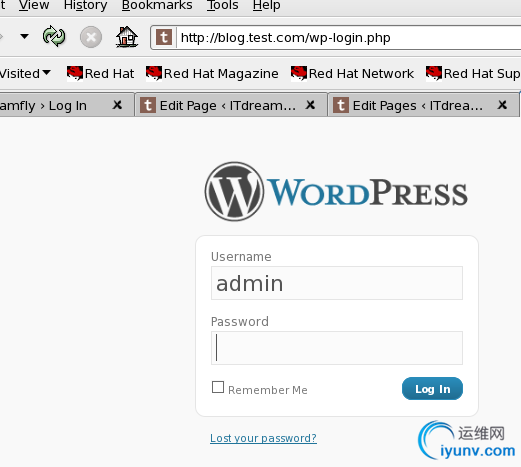521x467 pixels.
Task: Open the Red Hat Support bookmark
Action: click(473, 73)
